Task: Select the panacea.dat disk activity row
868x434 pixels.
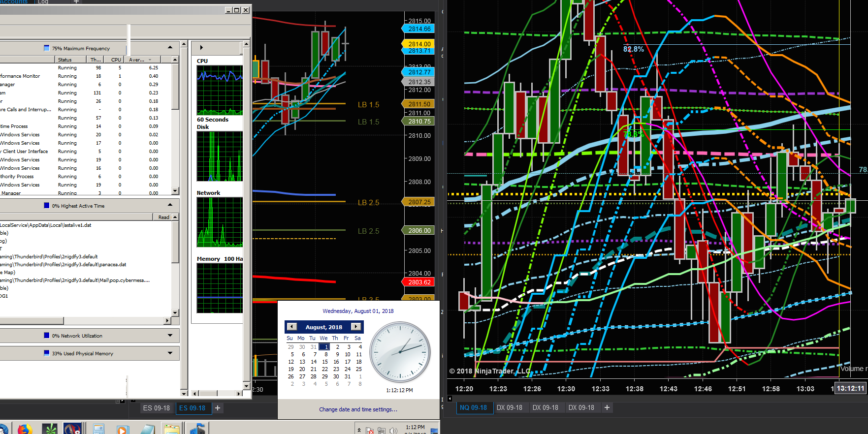Action: point(86,264)
